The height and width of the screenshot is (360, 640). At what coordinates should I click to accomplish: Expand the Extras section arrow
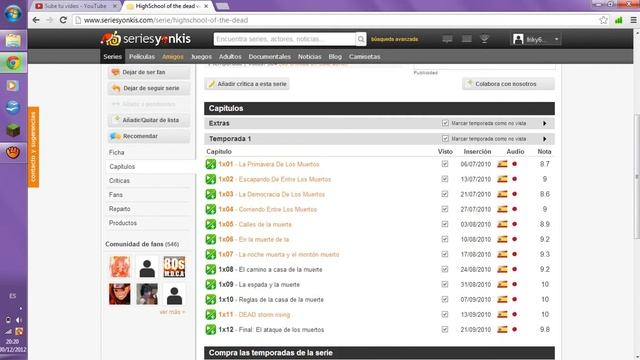[544, 123]
